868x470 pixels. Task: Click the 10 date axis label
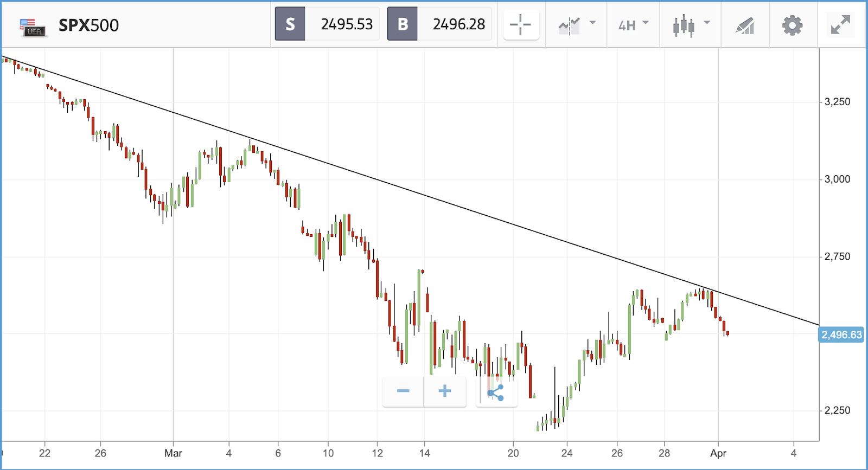point(328,453)
